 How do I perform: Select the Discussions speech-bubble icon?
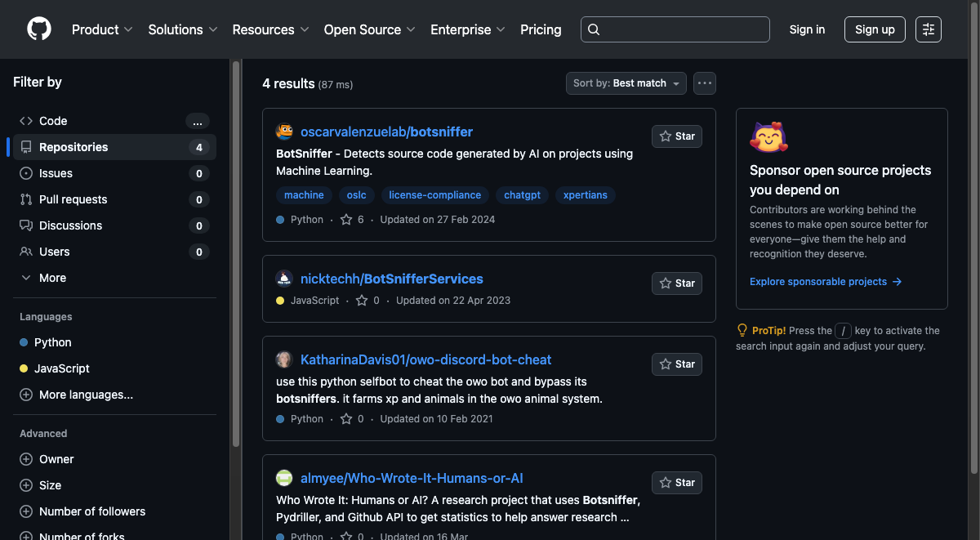[24, 225]
